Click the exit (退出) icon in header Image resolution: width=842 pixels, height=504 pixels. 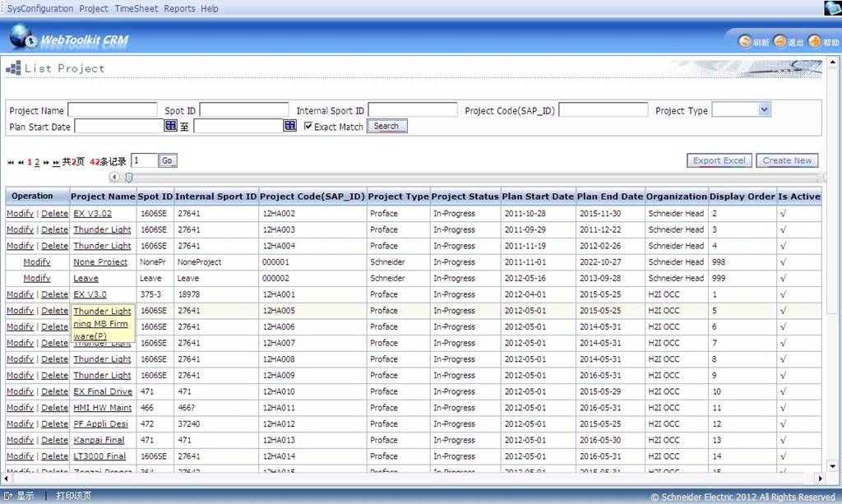780,41
